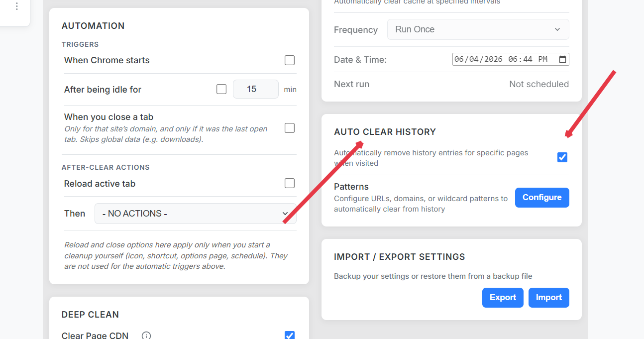Viewport: 644px width, 339px height.
Task: Click the Not scheduled next run value
Action: pos(539,84)
